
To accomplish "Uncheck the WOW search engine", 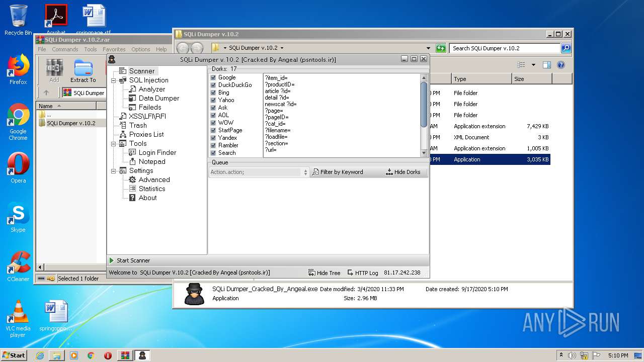I will [213, 123].
